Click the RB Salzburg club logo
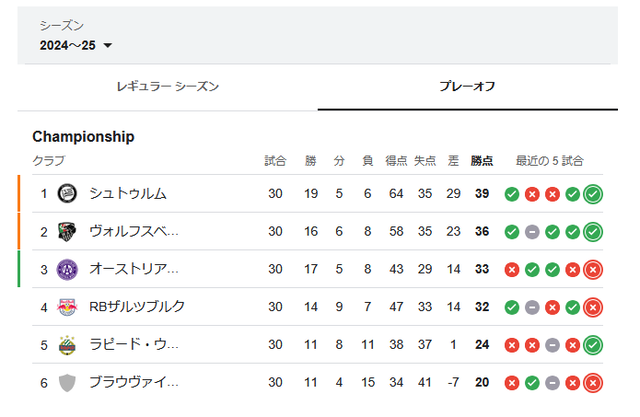 68,307
